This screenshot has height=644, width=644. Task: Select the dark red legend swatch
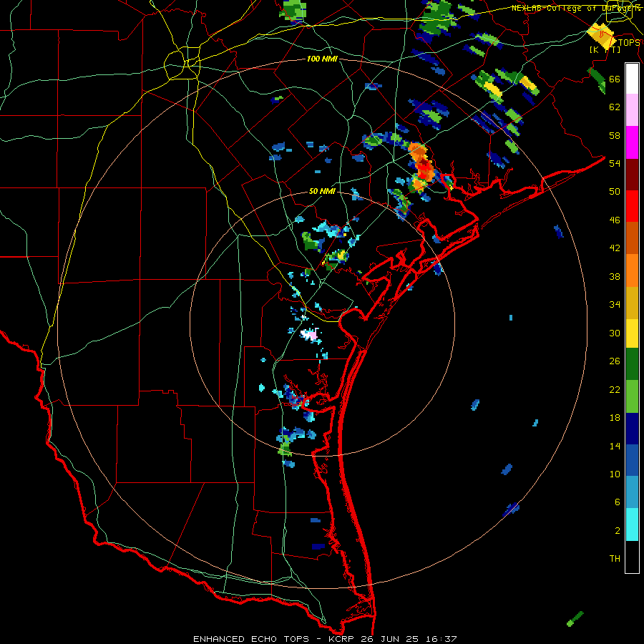point(632,175)
